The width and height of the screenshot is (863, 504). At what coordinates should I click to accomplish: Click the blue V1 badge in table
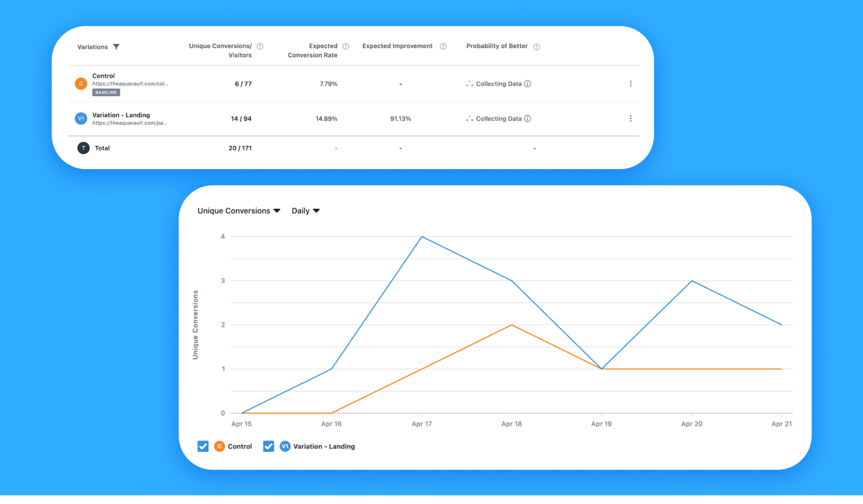pyautogui.click(x=81, y=119)
